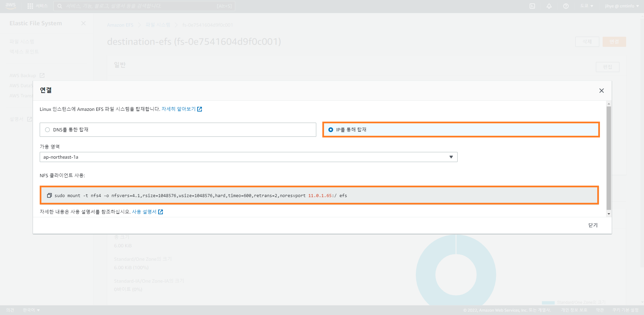
Task: Open 설명서 in the sidebar
Action: click(21, 119)
